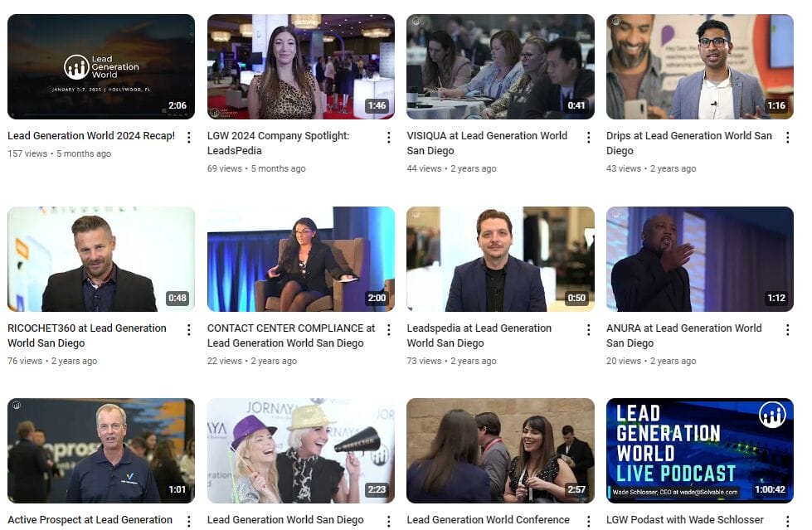Open three-dot menu for Leadspedia San Diego video
The height and width of the screenshot is (530, 812).
pos(588,329)
